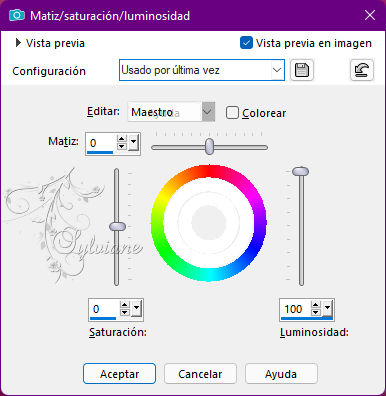The height and width of the screenshot is (396, 386).
Task: Decrease Matiz value with down spinner arrow
Action: point(122,147)
